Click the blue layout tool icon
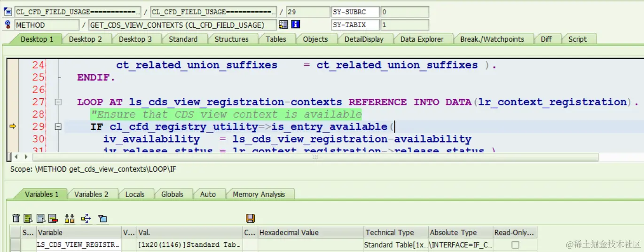 click(102, 218)
